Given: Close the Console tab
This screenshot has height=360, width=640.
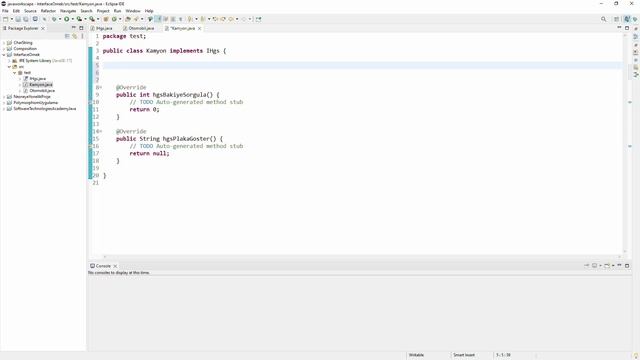Looking at the screenshot, I should coord(115,266).
